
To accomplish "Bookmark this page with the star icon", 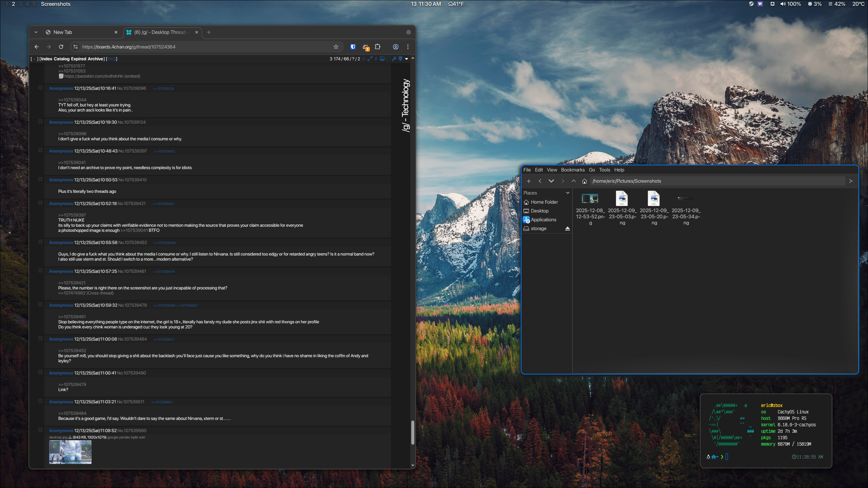I will 336,47.
